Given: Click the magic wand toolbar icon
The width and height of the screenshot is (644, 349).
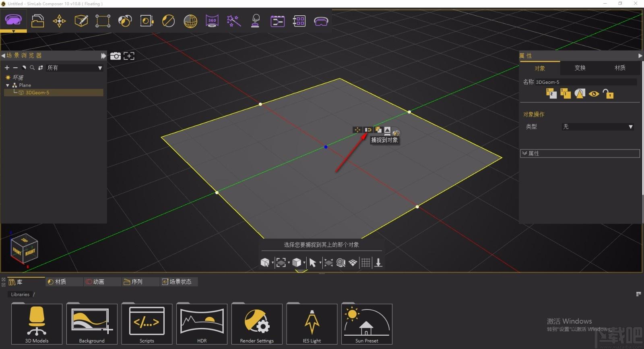Looking at the screenshot, I should [x=234, y=21].
